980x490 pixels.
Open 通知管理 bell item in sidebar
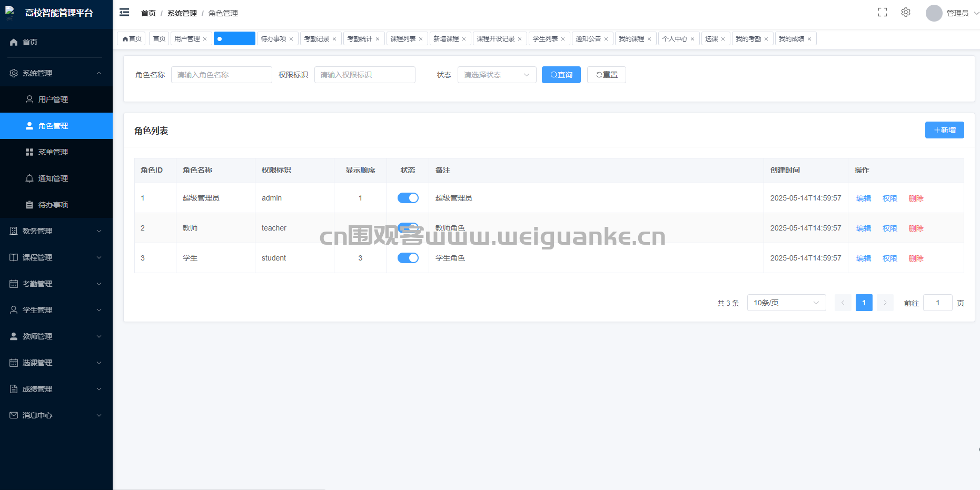click(x=53, y=178)
